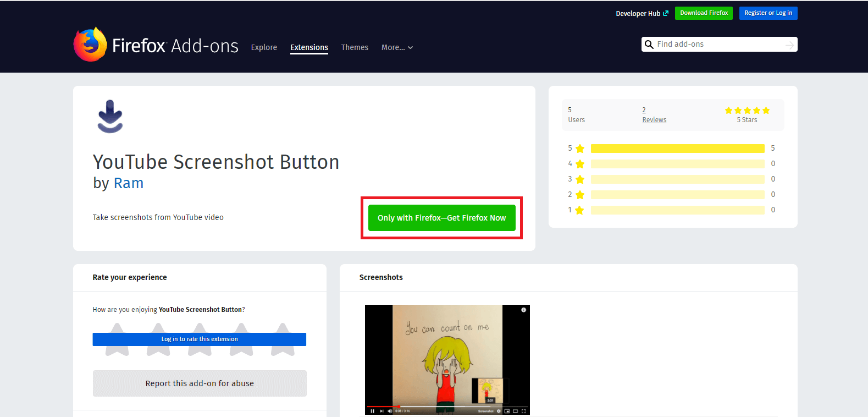This screenshot has width=868, height=417.
Task: Click the star icon in the 2-star row
Action: 580,195
